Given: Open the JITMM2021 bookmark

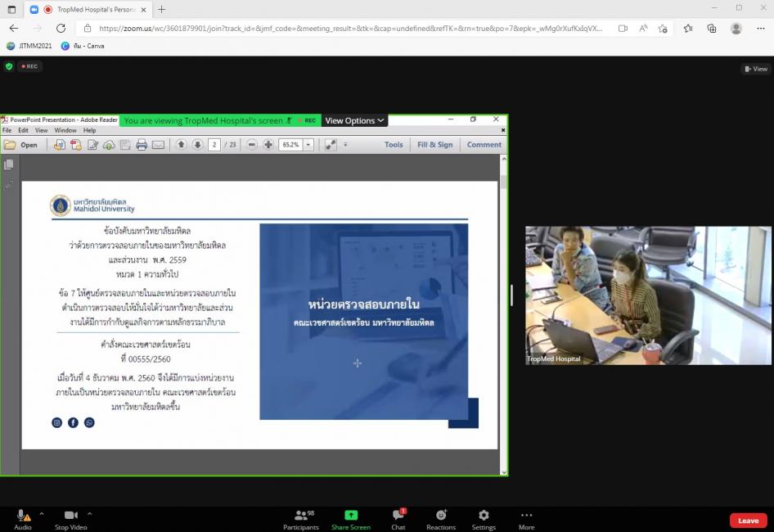Looking at the screenshot, I should click(29, 46).
